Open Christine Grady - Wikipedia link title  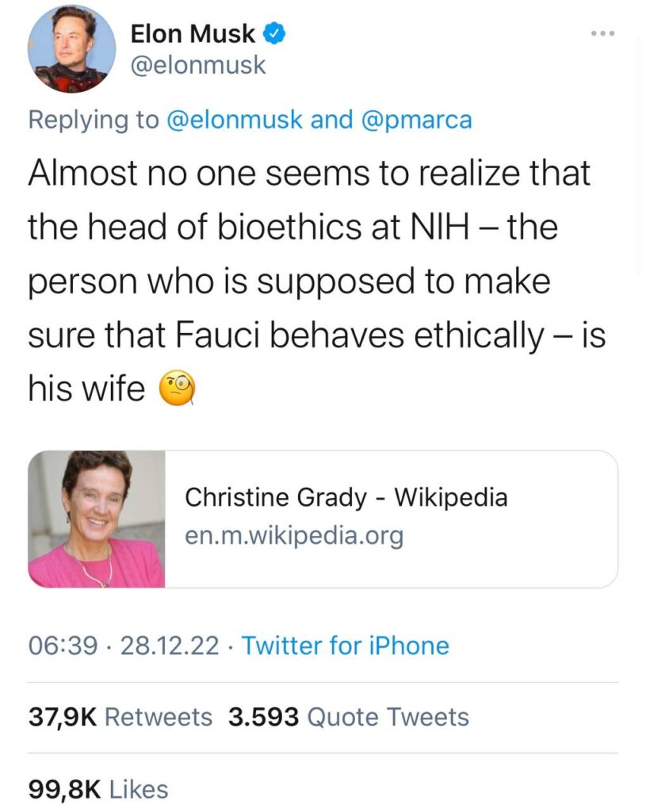point(346,497)
